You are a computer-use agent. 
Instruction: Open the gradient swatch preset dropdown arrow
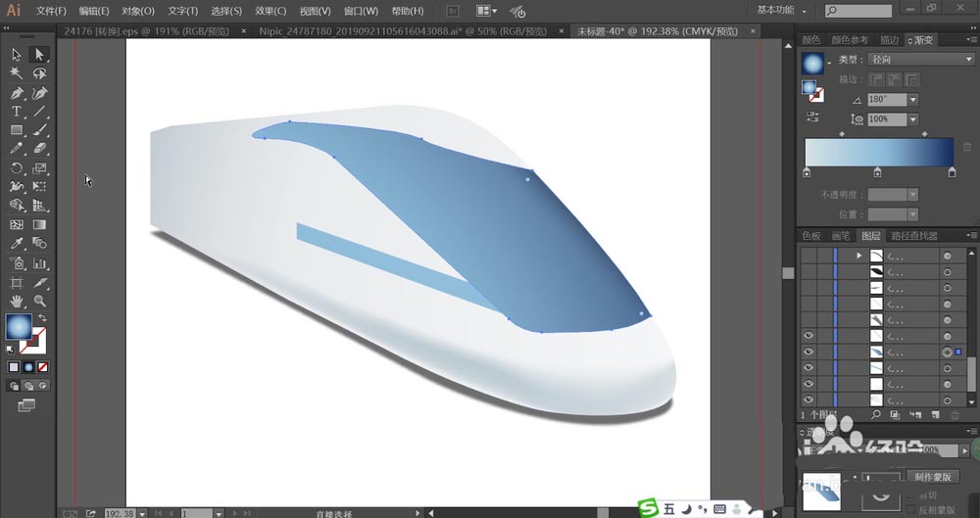829,63
